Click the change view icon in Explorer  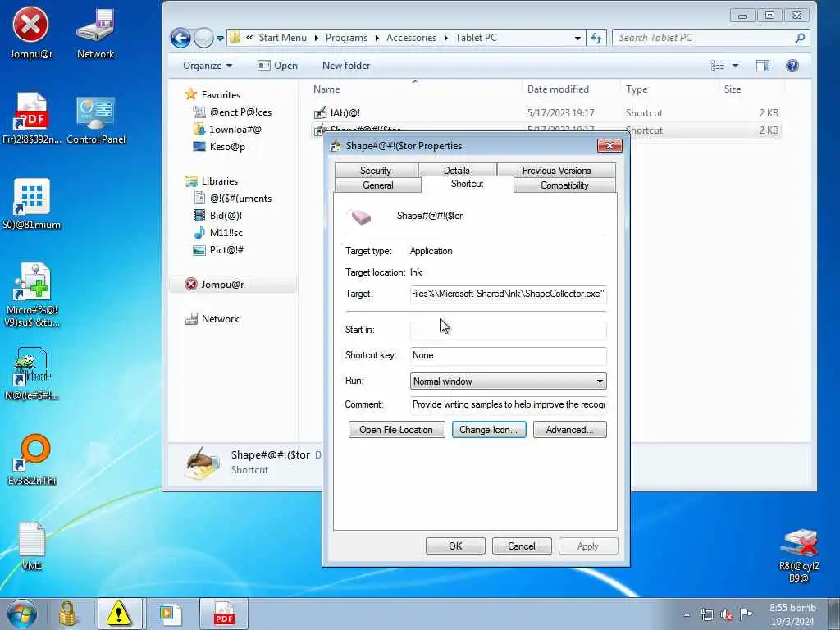coord(717,66)
